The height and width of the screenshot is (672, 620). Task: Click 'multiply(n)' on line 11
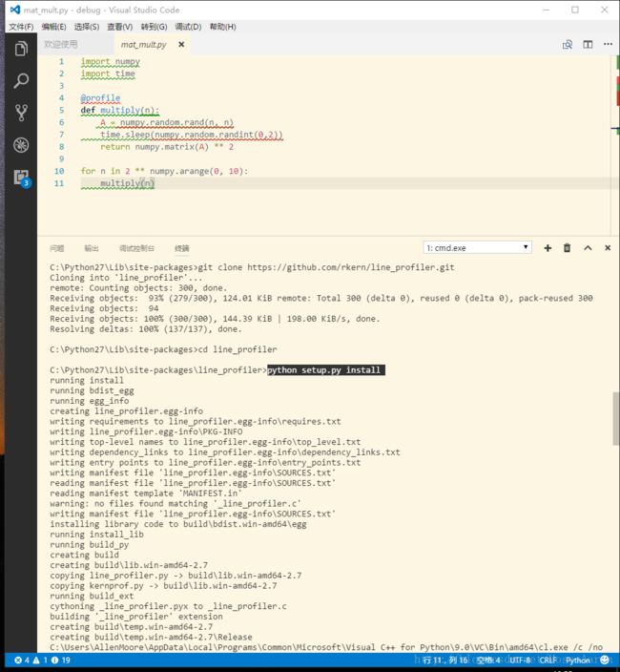tap(127, 183)
